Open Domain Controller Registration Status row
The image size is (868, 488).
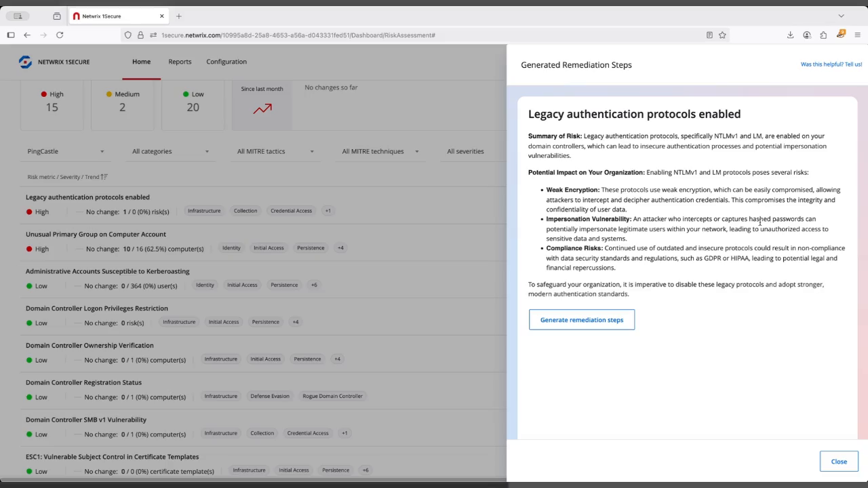(x=83, y=382)
